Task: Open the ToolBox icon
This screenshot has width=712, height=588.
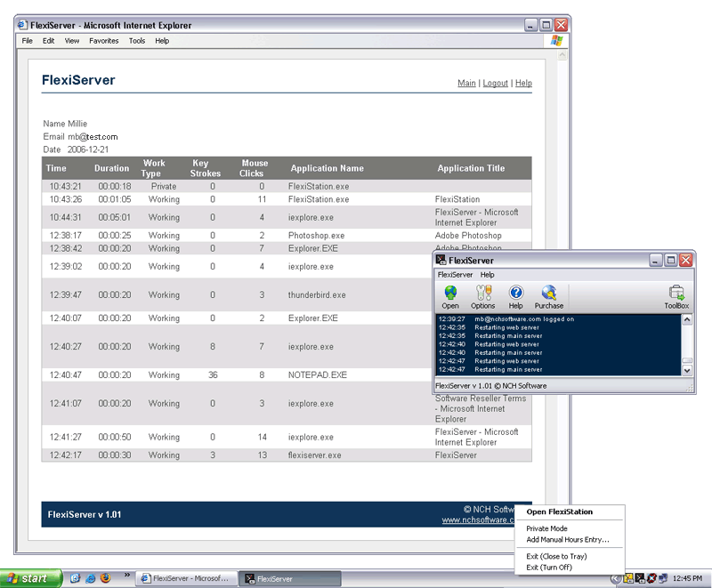Action: [x=676, y=296]
